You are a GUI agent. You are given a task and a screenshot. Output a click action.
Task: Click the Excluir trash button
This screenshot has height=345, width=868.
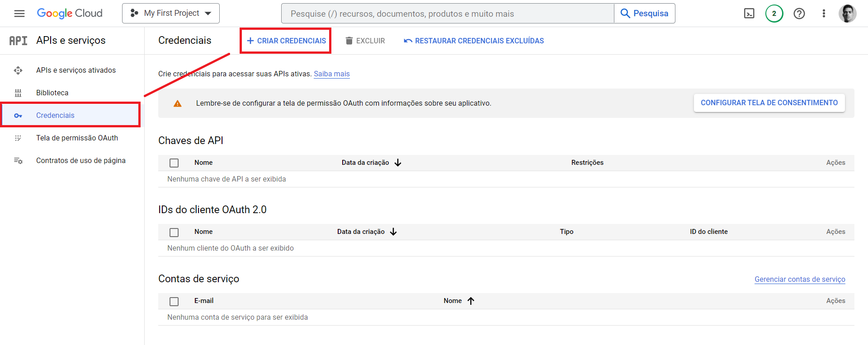tap(365, 41)
